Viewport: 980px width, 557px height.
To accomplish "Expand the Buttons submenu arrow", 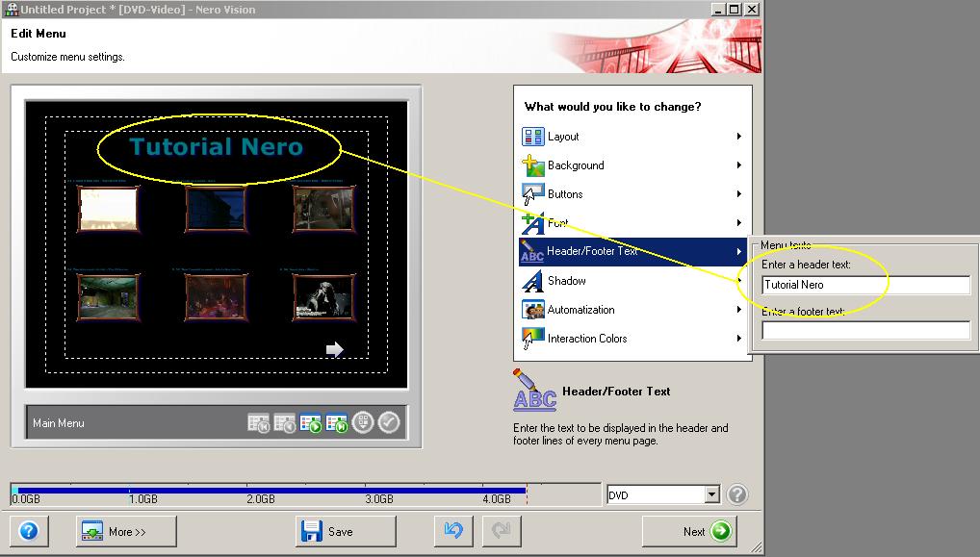I will click(x=738, y=194).
